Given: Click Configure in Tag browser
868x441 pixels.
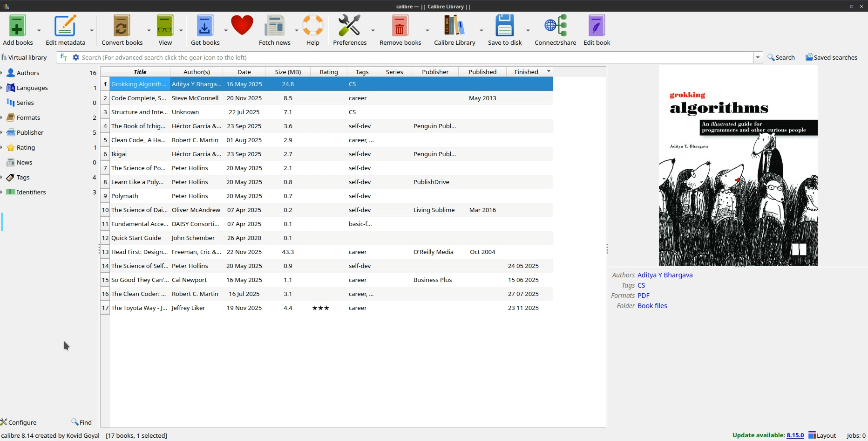Looking at the screenshot, I should [19, 422].
